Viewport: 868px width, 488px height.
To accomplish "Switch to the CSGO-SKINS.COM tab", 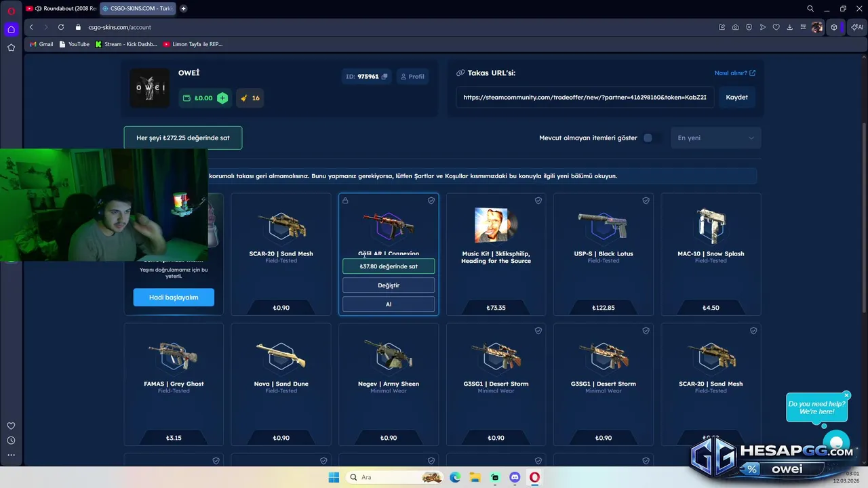I will [x=138, y=9].
